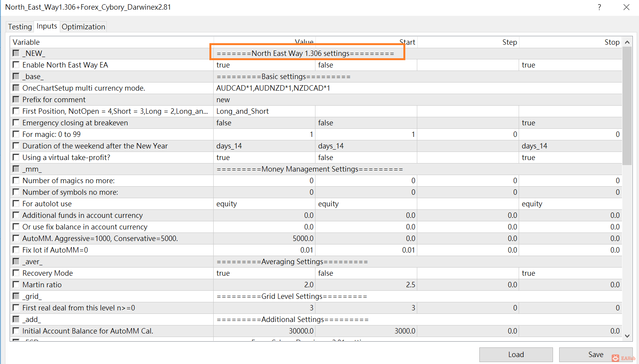This screenshot has height=364, width=639.
Task: Tick the Emergency closing at breakeven checkbox
Action: pyautogui.click(x=16, y=123)
